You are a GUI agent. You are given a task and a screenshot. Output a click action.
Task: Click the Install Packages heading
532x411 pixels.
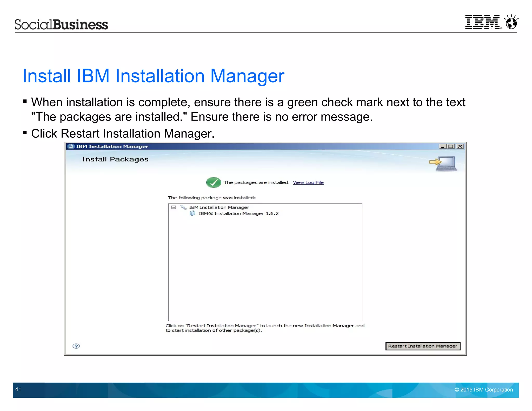click(116, 159)
